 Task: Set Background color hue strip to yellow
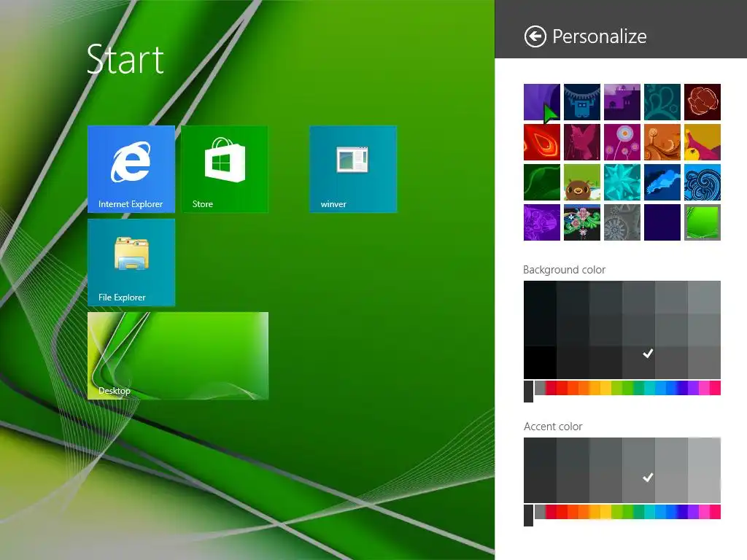pyautogui.click(x=605, y=388)
